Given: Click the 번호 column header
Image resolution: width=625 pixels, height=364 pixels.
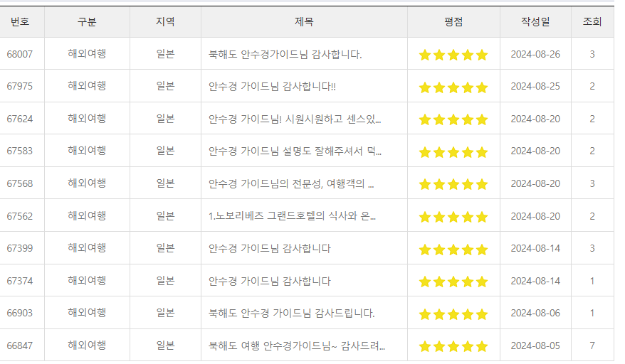Looking at the screenshot, I should [20, 21].
